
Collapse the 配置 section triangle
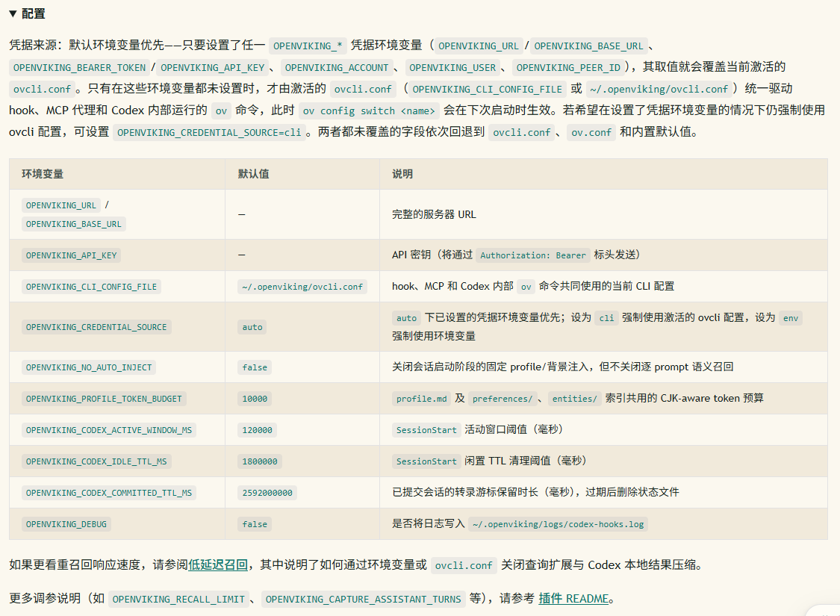(x=13, y=13)
